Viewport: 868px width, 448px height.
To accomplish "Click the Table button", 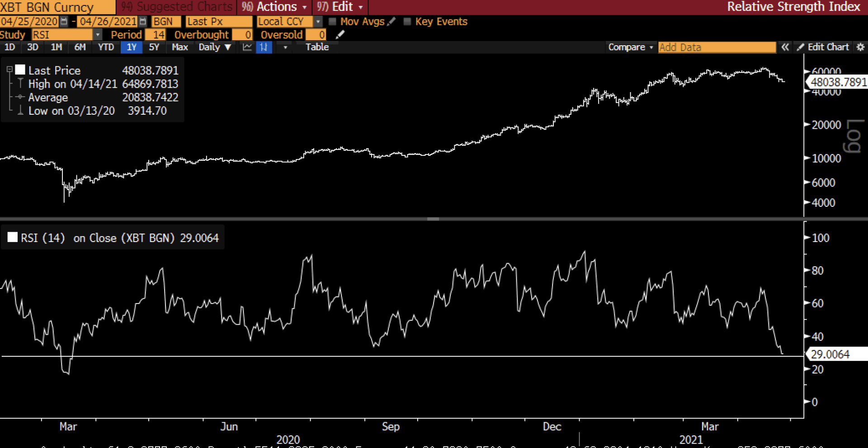I will pyautogui.click(x=317, y=47).
